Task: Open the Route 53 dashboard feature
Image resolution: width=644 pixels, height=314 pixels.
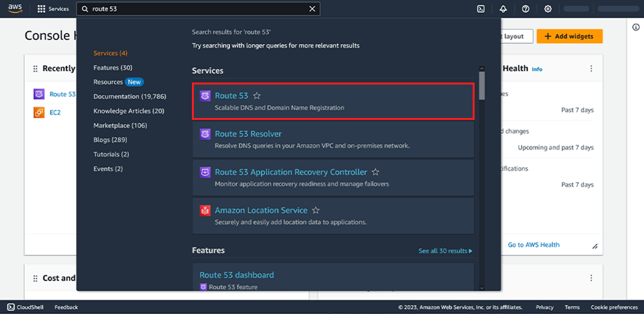Action: (236, 275)
